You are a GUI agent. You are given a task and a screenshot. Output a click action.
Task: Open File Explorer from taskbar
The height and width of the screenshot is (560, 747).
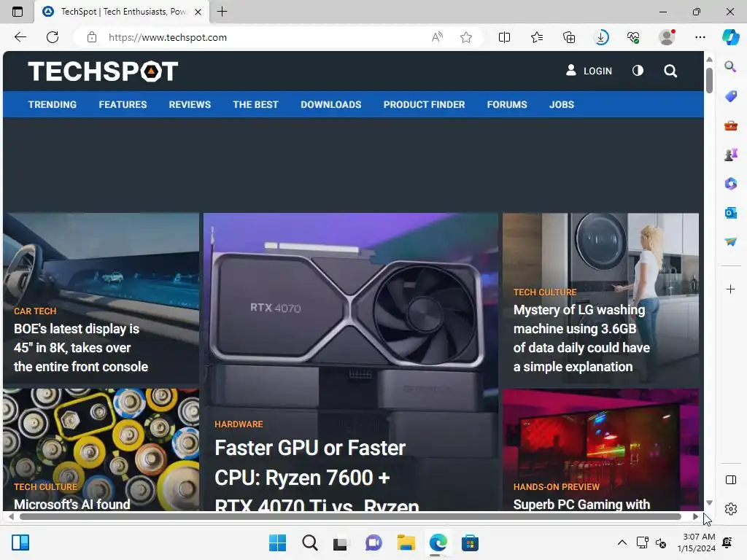pos(406,542)
